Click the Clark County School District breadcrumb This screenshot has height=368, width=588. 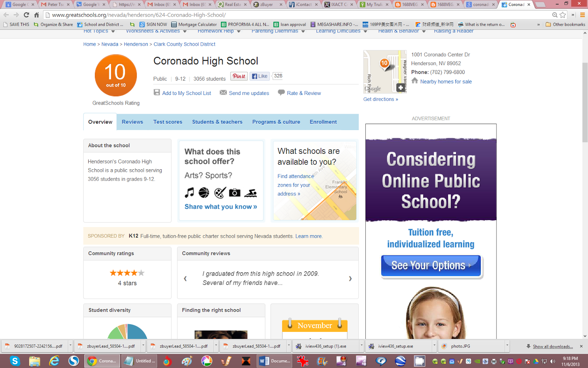184,44
